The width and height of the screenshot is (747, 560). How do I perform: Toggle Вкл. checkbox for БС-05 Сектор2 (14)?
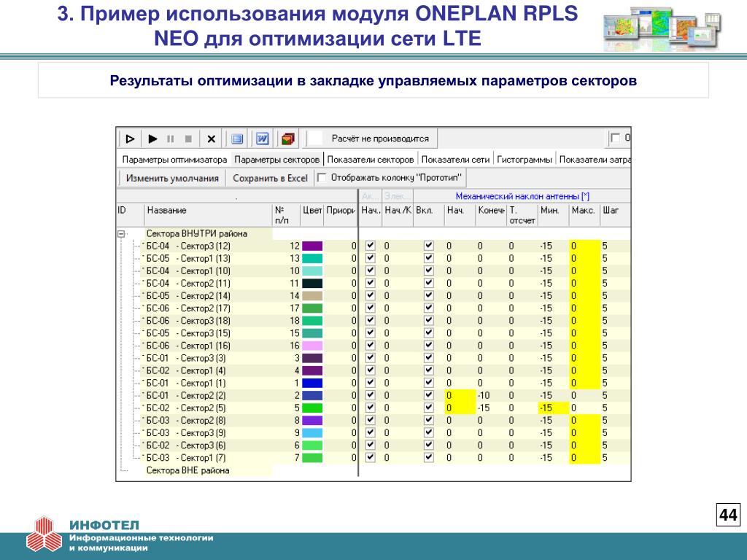429,296
